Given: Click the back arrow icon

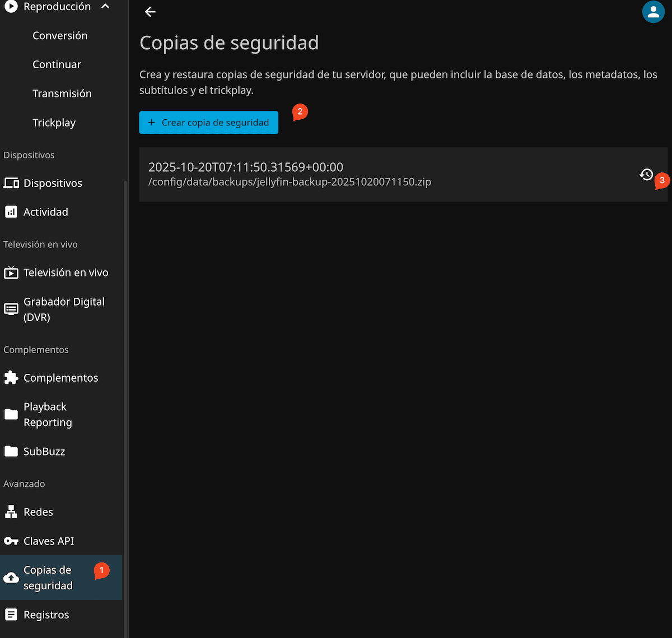Looking at the screenshot, I should coord(150,12).
